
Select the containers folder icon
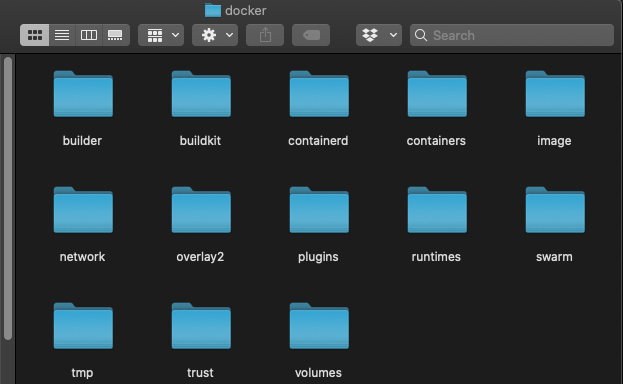(x=437, y=94)
